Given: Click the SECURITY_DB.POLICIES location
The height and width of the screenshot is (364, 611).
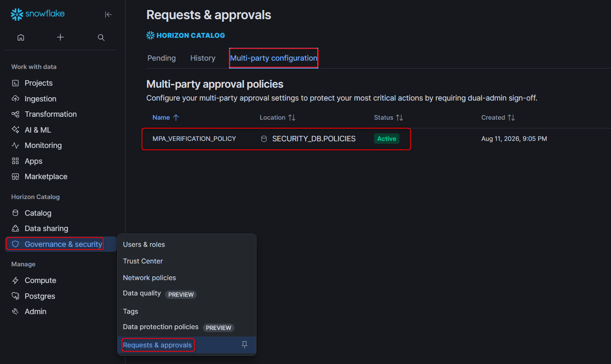Looking at the screenshot, I should pyautogui.click(x=314, y=139).
